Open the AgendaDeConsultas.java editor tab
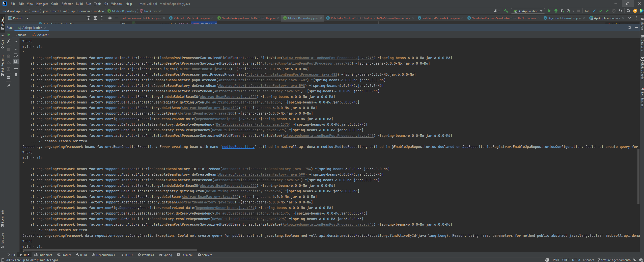 tap(565, 18)
